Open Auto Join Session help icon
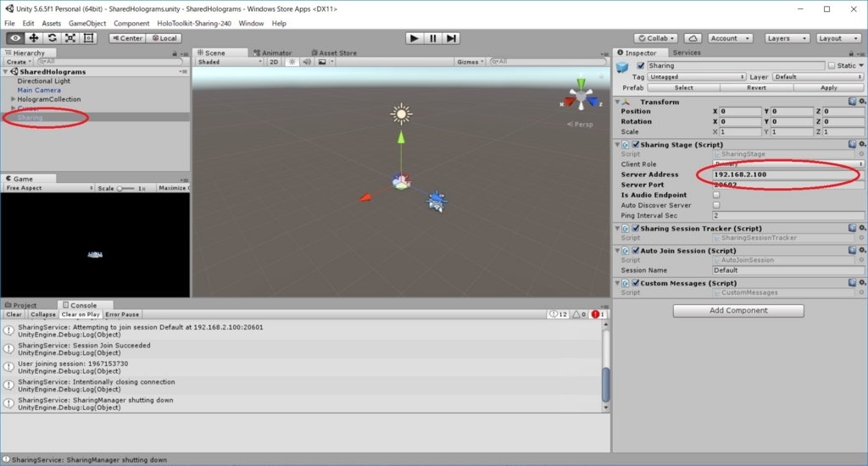This screenshot has height=466, width=868. [x=852, y=250]
